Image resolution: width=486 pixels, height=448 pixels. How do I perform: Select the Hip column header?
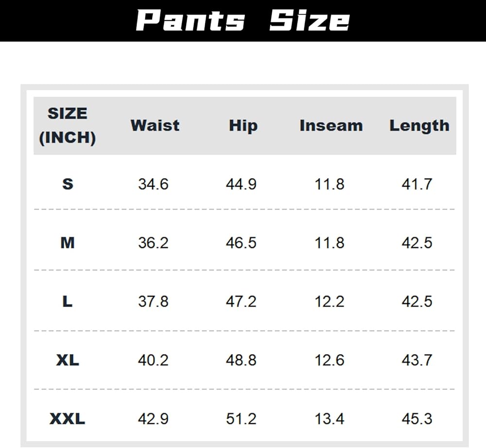243,125
